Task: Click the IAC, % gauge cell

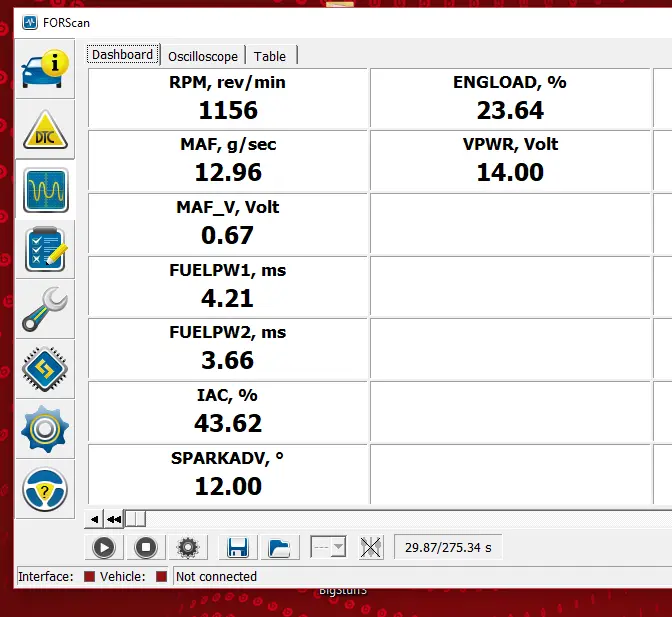Action: pos(228,411)
